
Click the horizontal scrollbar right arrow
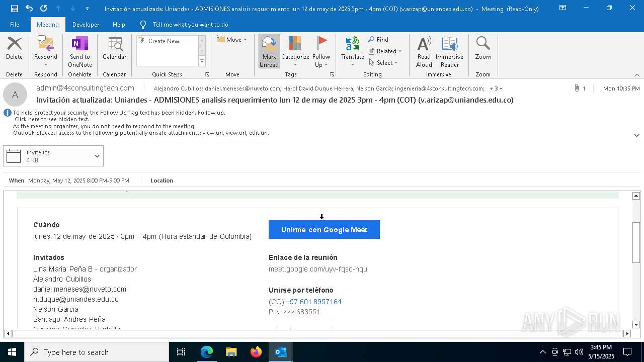[627, 333]
